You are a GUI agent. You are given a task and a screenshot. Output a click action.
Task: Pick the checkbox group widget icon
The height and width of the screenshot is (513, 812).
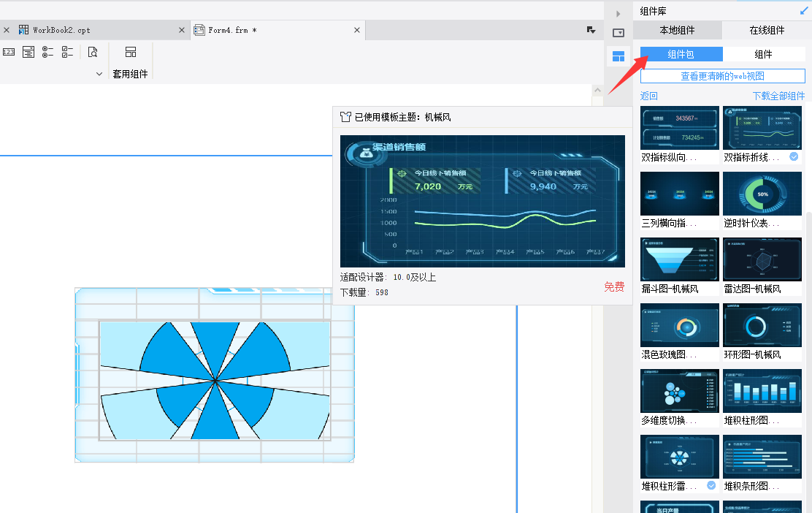pos(67,52)
